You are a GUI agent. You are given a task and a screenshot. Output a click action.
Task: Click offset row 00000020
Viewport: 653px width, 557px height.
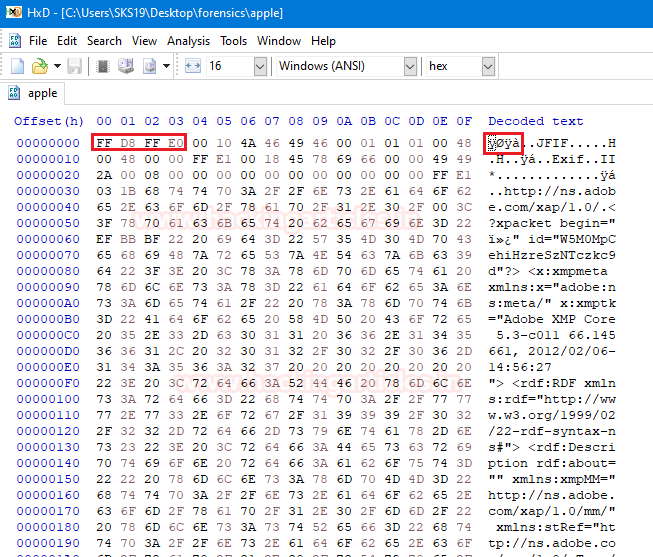[48, 175]
